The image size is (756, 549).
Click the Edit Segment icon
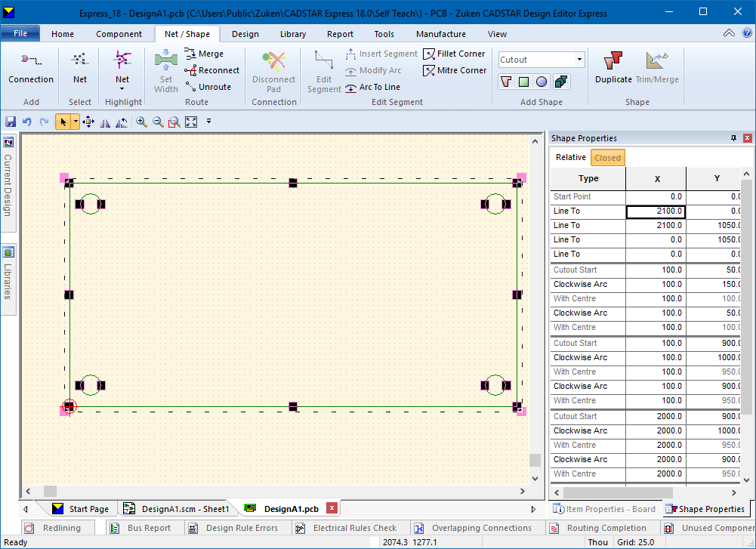point(324,60)
